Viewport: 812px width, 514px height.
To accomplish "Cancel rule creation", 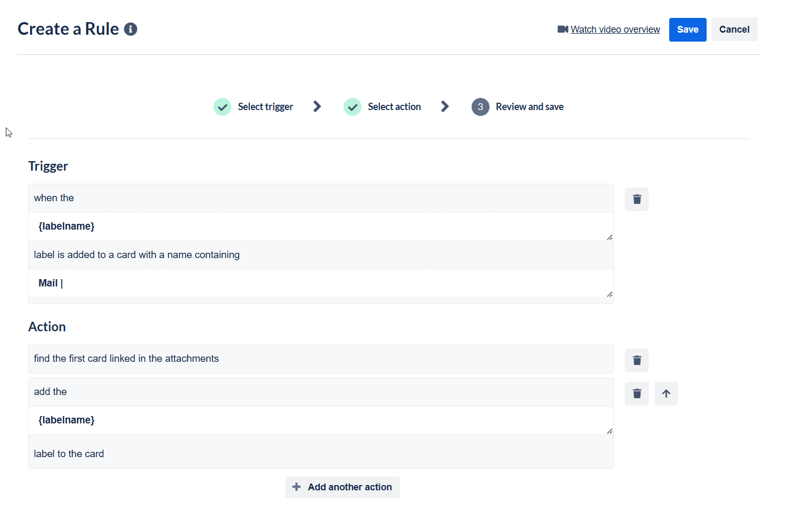I will click(734, 29).
